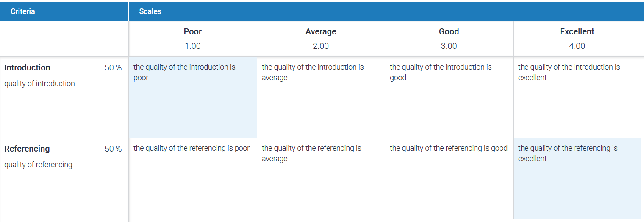
Task: Select the Poor rating for Introduction
Action: click(193, 97)
